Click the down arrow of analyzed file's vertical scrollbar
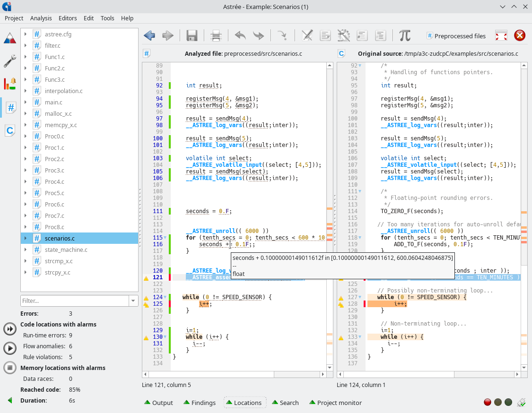Screen dimensions: 532x413 pyautogui.click(x=330, y=368)
